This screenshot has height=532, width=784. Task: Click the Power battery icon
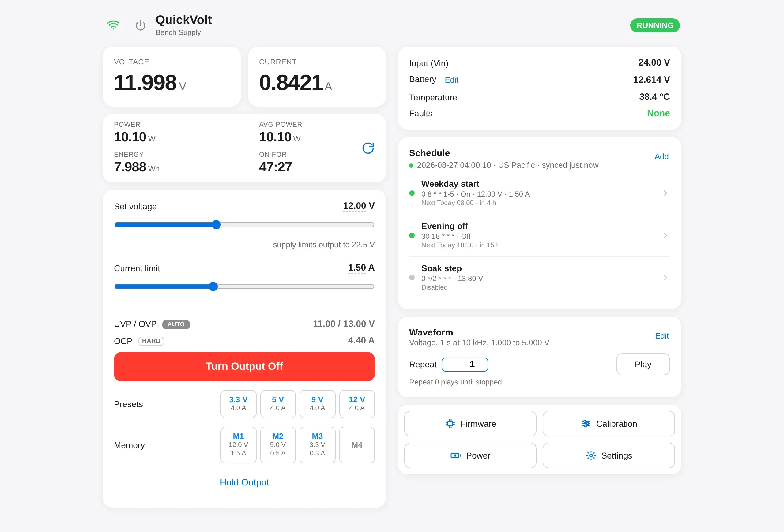[x=456, y=455]
